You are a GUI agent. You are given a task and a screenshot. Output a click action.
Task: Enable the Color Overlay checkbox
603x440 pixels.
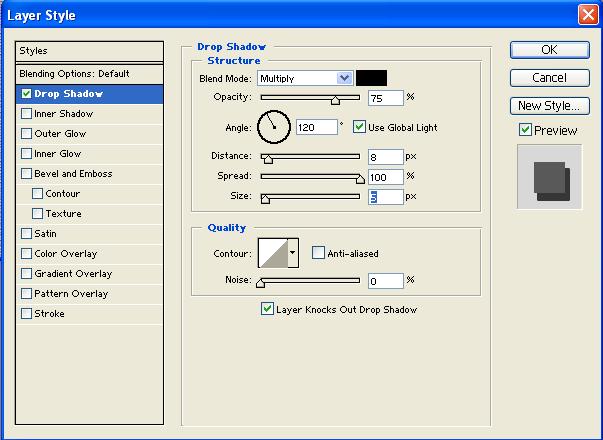click(26, 254)
